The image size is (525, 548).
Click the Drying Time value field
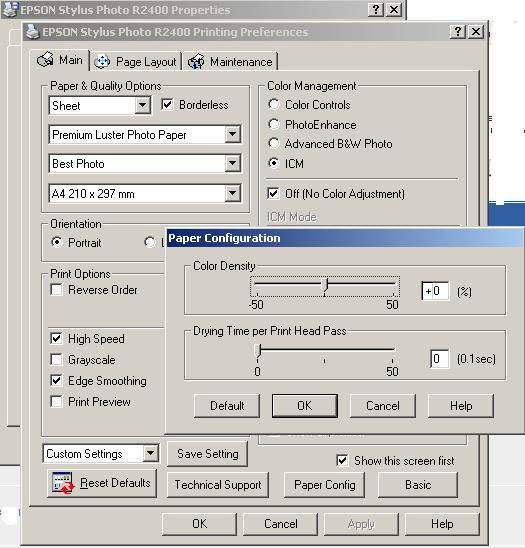click(439, 359)
